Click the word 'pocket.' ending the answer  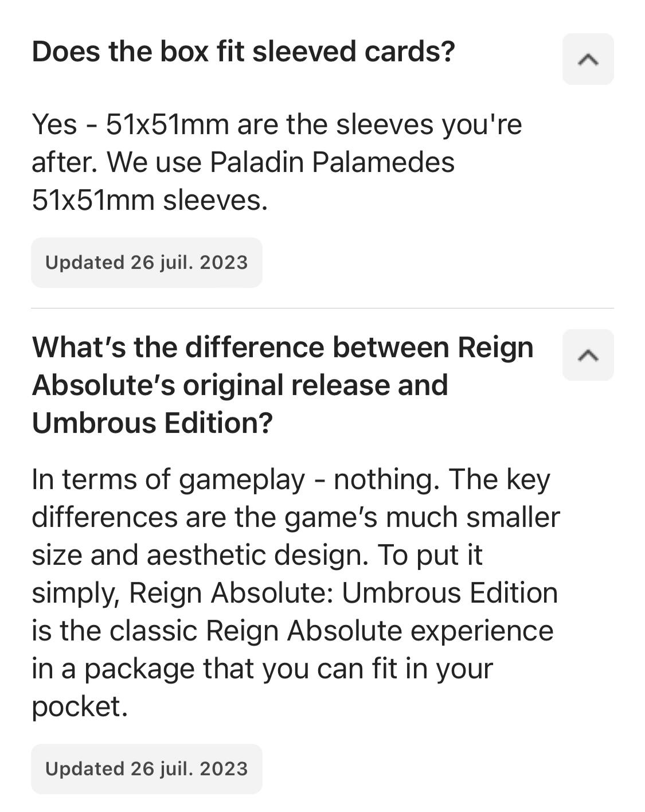coord(80,706)
